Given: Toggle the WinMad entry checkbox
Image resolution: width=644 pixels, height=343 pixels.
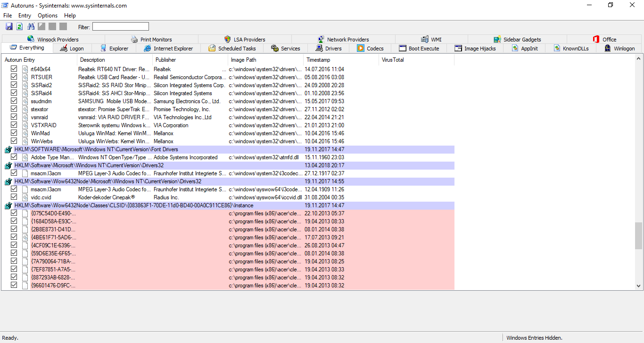Looking at the screenshot, I should tap(14, 133).
